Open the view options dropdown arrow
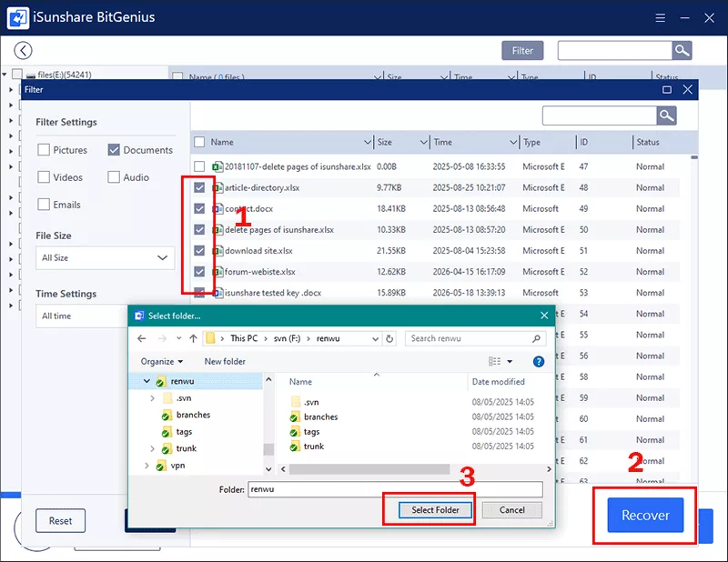This screenshot has width=728, height=562. pyautogui.click(x=510, y=361)
